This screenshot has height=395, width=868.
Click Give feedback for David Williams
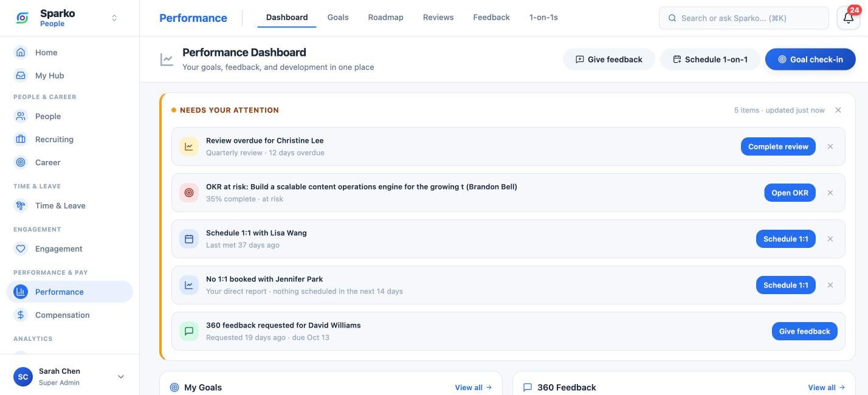coord(805,331)
